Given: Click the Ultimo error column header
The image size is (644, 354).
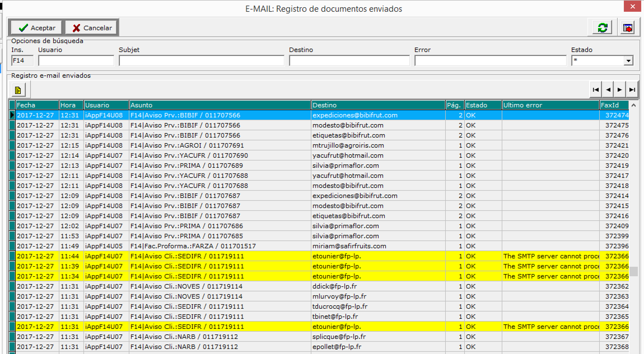Looking at the screenshot, I should pyautogui.click(x=550, y=105).
